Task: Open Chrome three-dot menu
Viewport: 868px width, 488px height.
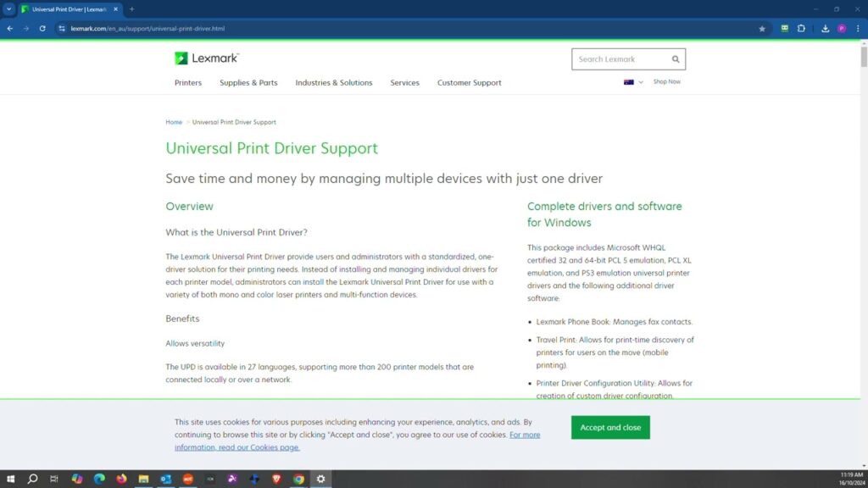Action: tap(858, 29)
